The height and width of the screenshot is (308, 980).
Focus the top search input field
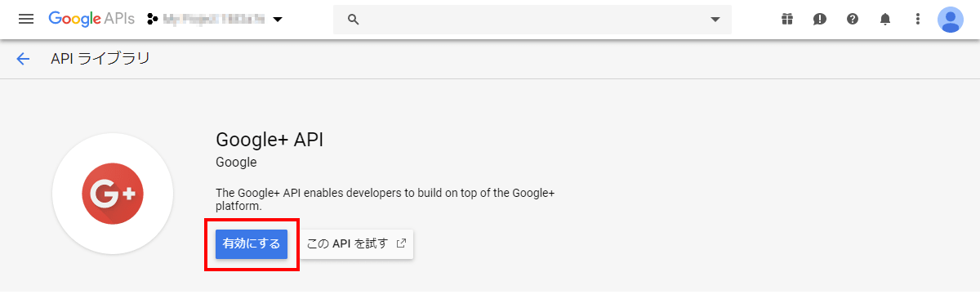coord(532,20)
